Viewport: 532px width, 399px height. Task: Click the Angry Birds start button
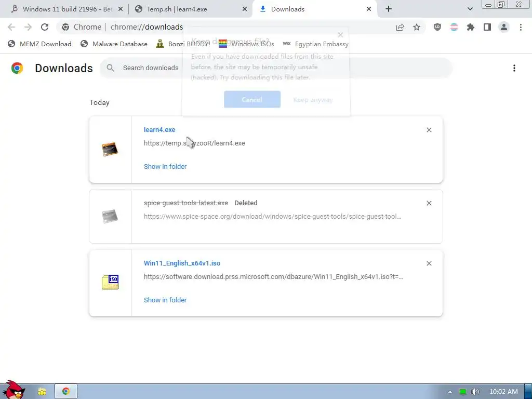pos(14,390)
